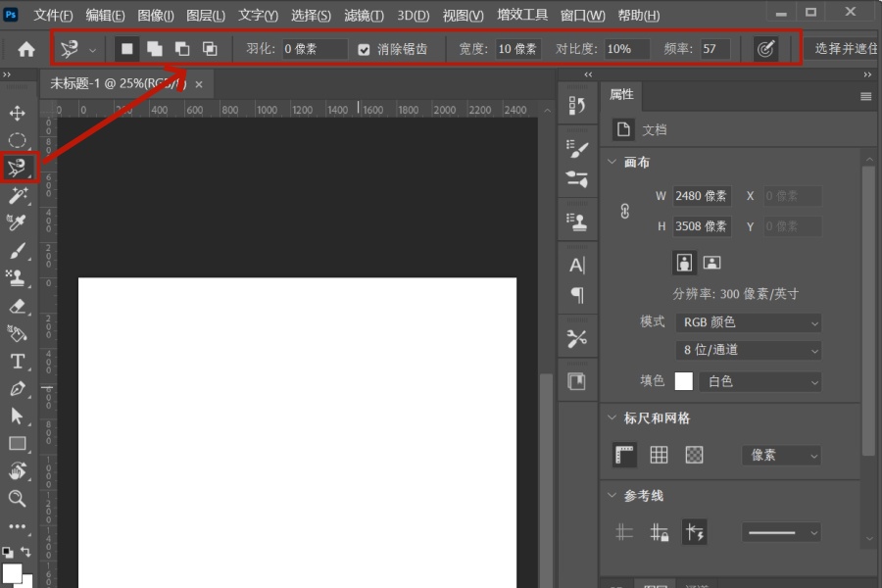Toggle the canvas width-height link
This screenshot has width=882, height=588.
coord(625,211)
